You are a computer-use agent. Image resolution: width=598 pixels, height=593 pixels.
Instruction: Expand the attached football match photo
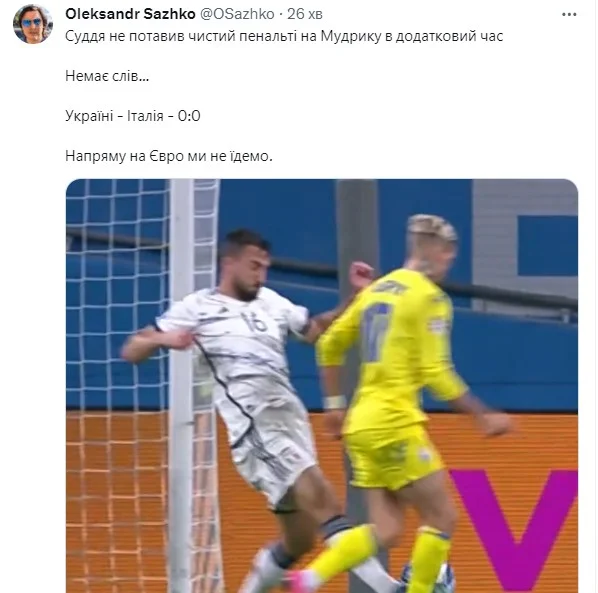click(x=322, y=386)
